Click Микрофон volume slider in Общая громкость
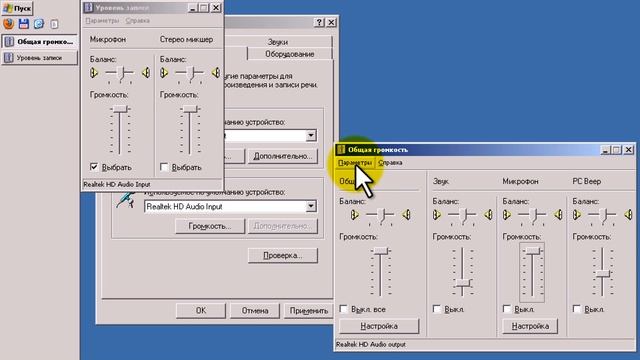640x360 pixels. (532, 251)
